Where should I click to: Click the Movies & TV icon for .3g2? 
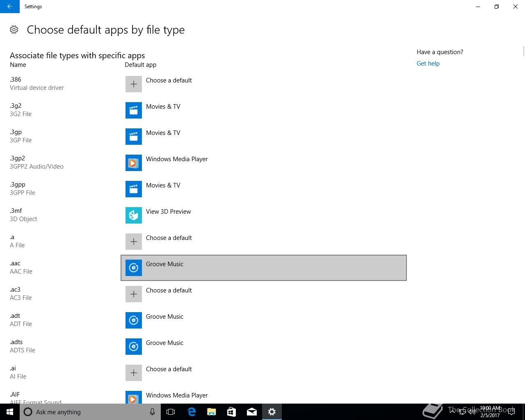click(134, 110)
